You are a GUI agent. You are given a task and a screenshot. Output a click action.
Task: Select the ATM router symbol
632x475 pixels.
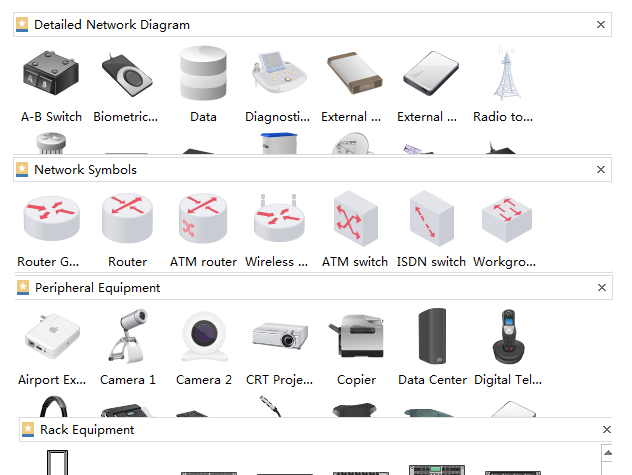tap(203, 218)
